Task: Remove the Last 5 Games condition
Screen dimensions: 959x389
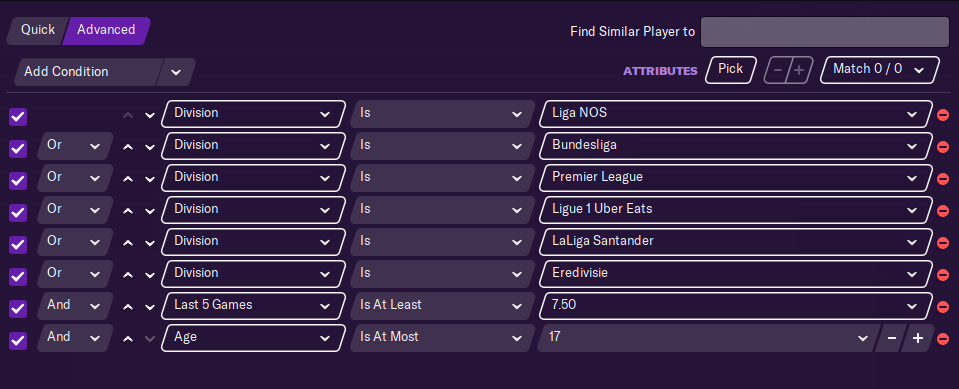Action: point(942,306)
